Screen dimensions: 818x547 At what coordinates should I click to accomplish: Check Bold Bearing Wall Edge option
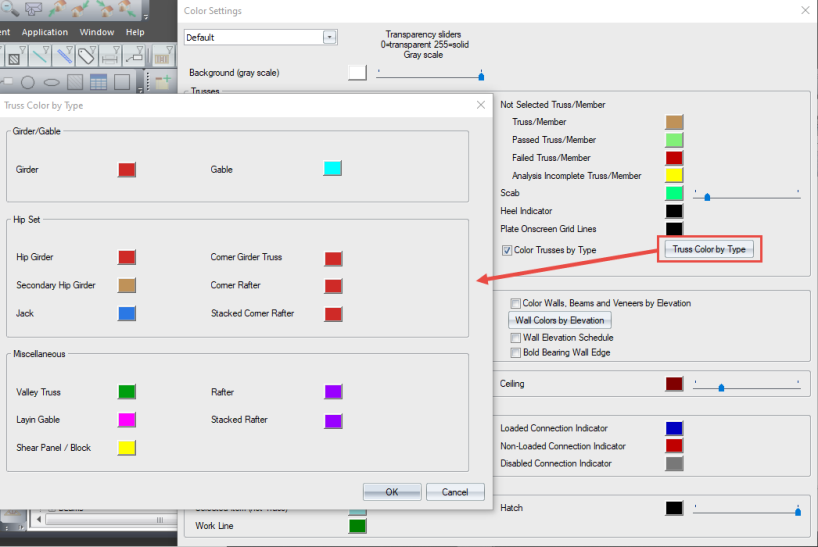point(515,353)
